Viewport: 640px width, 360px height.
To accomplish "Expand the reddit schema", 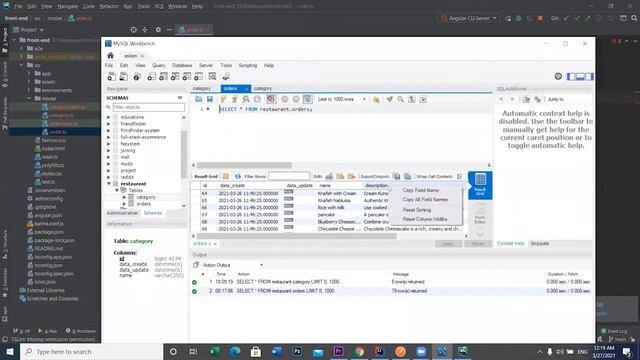I will [109, 177].
